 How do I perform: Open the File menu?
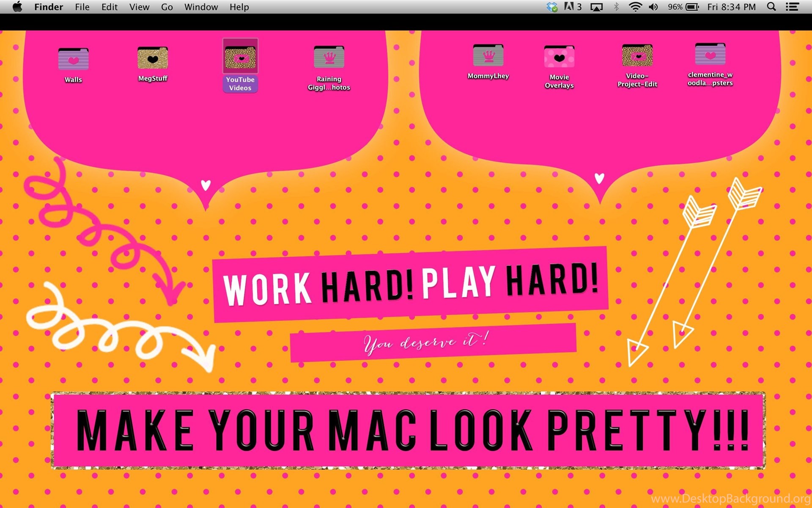[x=82, y=7]
